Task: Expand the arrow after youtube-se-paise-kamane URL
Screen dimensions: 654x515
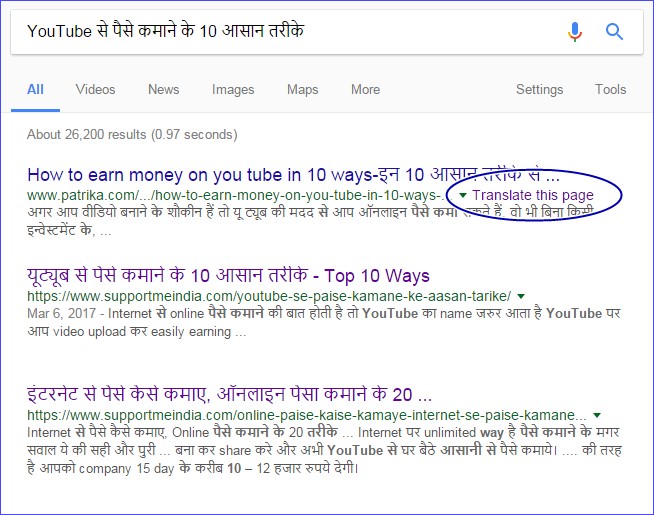Action: click(521, 296)
